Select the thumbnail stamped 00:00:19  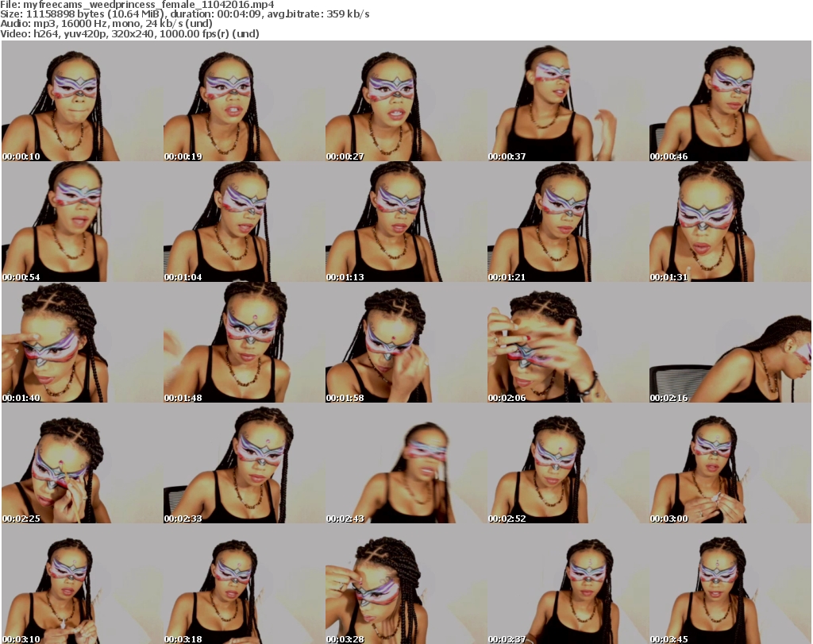tap(245, 101)
